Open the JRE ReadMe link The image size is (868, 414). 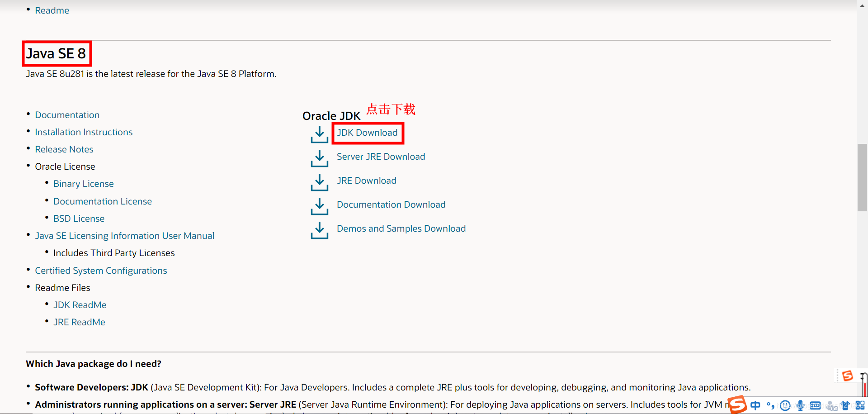(79, 322)
